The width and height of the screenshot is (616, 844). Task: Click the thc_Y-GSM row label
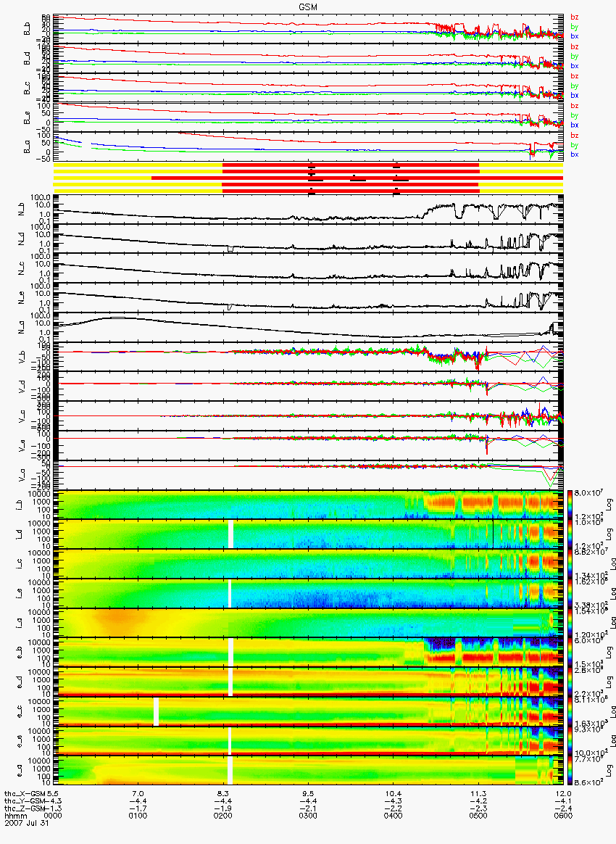pyautogui.click(x=25, y=801)
